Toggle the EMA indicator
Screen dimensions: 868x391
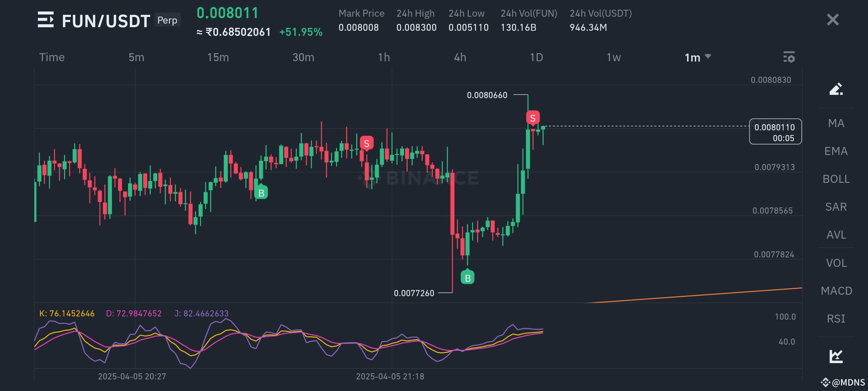(836, 151)
